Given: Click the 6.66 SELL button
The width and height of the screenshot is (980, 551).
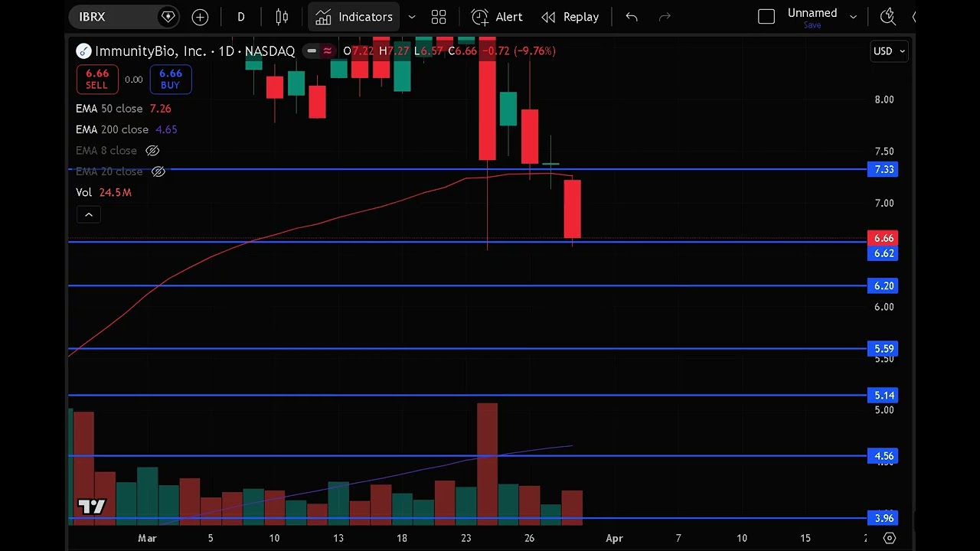Looking at the screenshot, I should click(x=97, y=79).
